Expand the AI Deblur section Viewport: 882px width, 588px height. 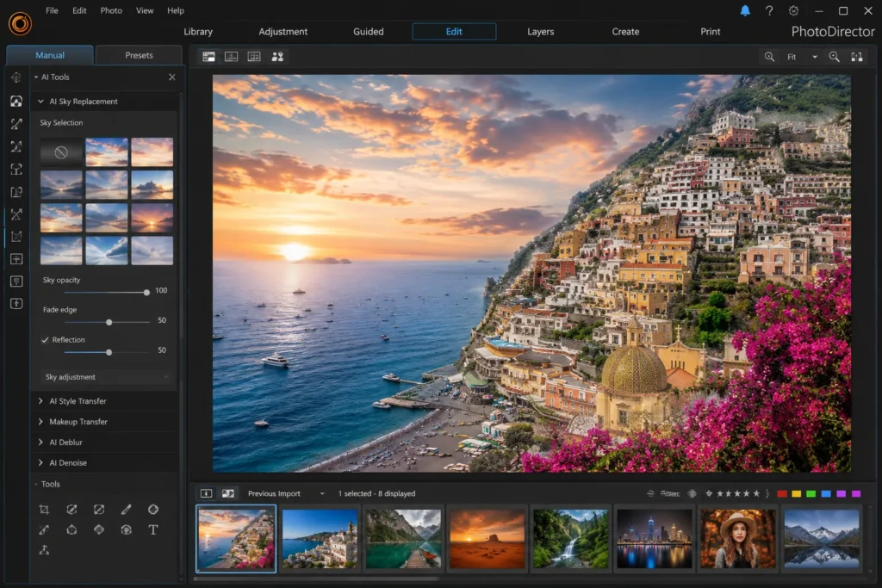40,442
